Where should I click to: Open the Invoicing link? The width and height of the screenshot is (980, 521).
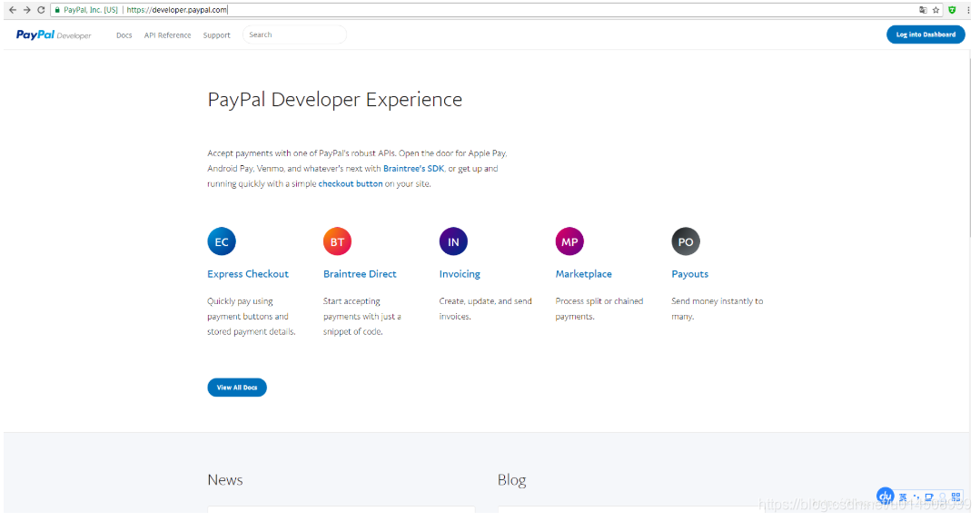[x=460, y=273]
